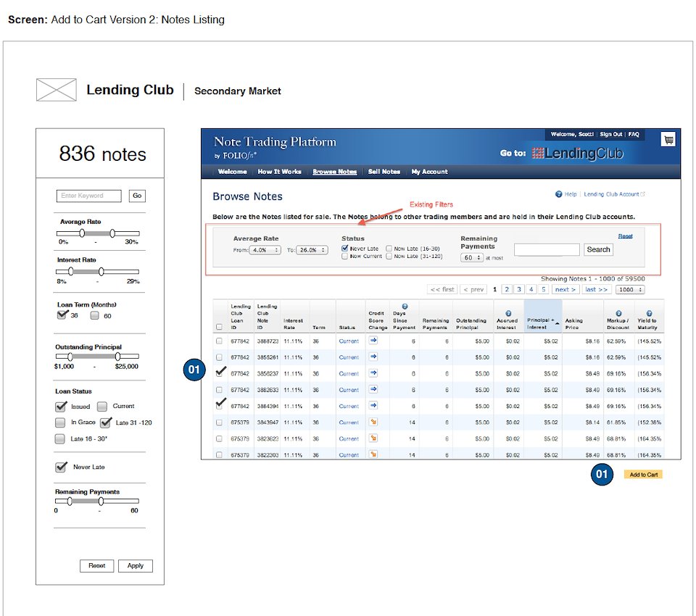Click help icon above Yield to Maturity
Image resolution: width=696 pixels, height=616 pixels.
[649, 313]
